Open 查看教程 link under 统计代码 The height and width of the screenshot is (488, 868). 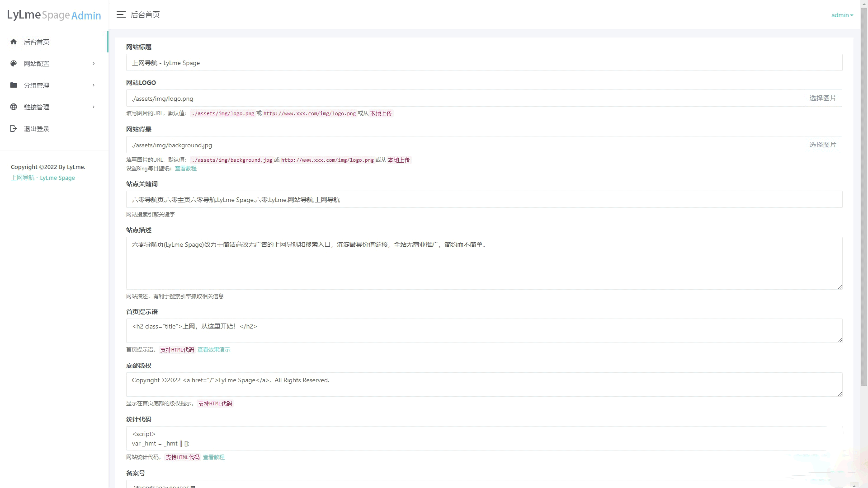pyautogui.click(x=214, y=457)
